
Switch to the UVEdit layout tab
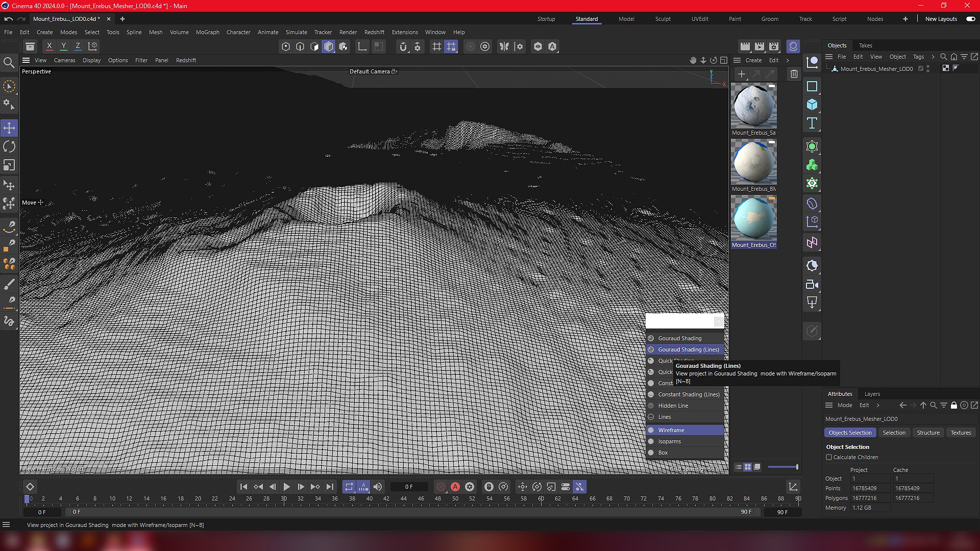700,19
